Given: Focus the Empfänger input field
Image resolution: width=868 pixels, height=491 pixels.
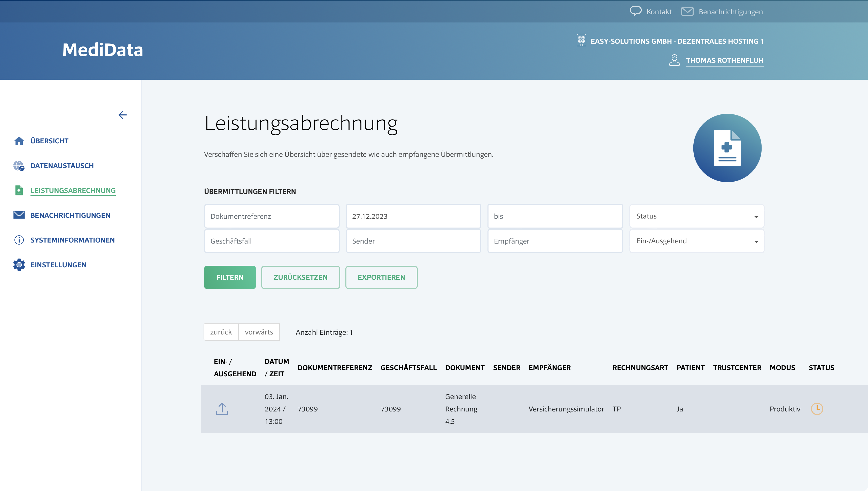Looking at the screenshot, I should [555, 241].
